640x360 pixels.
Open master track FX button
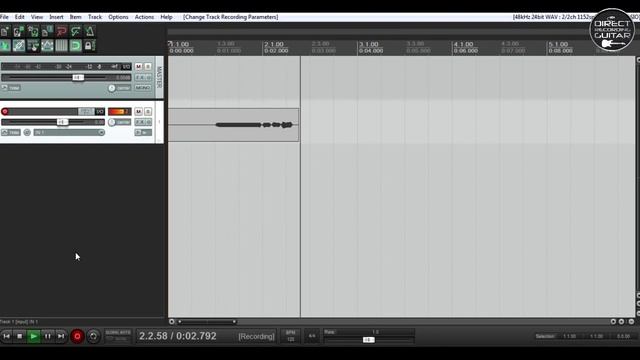(x=140, y=78)
